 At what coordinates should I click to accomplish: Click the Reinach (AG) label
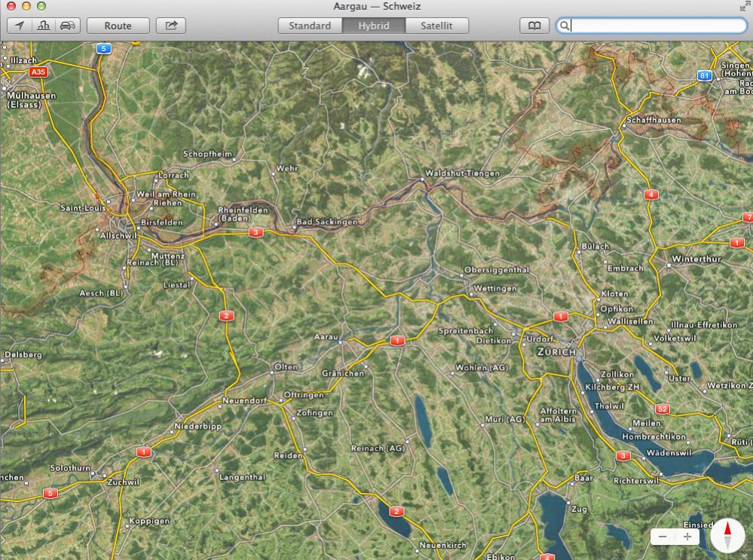pos(378,448)
